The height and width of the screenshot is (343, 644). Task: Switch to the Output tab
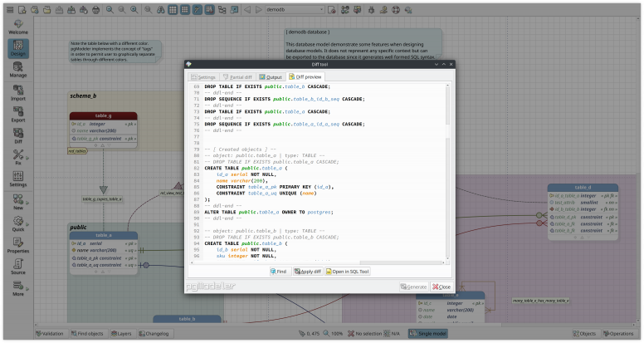[x=271, y=76]
